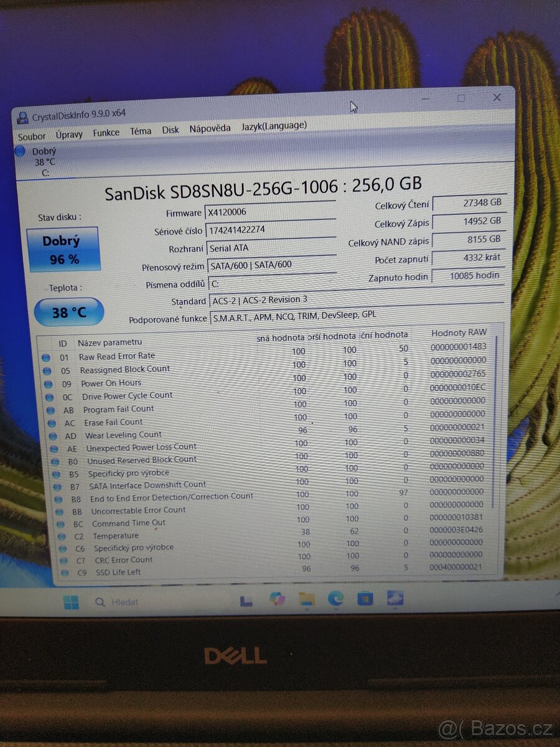Click the status dot for Unexpected Power Loss Count
560x747 pixels.
pos(53,449)
